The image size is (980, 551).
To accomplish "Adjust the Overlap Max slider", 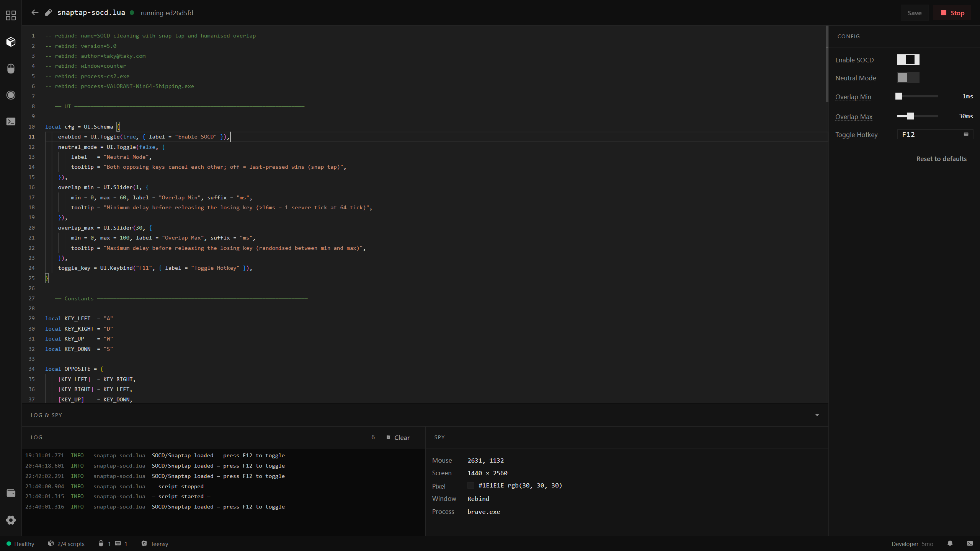I will pos(917,116).
